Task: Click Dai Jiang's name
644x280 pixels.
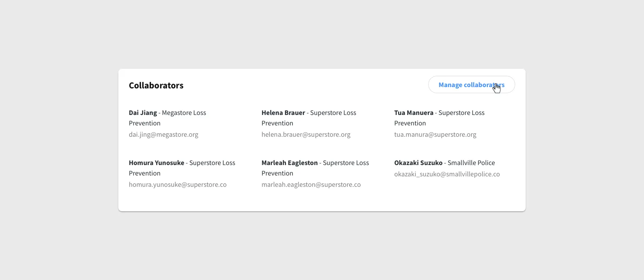Action: click(143, 113)
